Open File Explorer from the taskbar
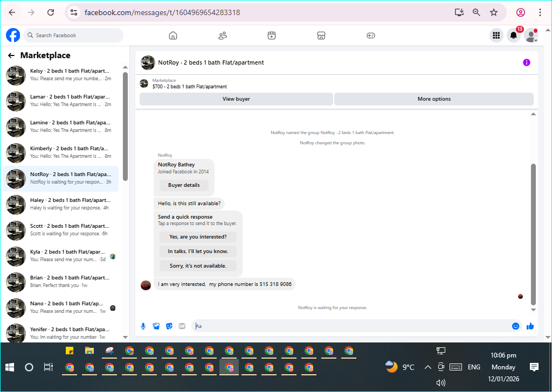Image resolution: width=552 pixels, height=392 pixels. [x=89, y=351]
